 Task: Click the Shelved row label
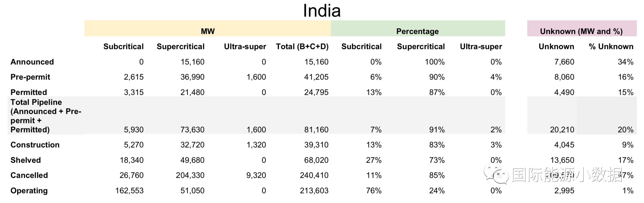point(25,160)
